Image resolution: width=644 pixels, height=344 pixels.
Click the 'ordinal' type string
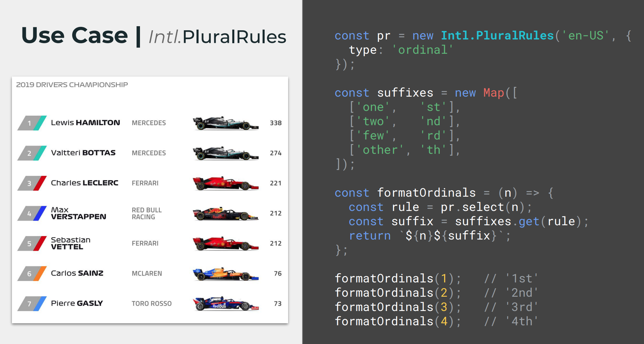pyautogui.click(x=423, y=50)
